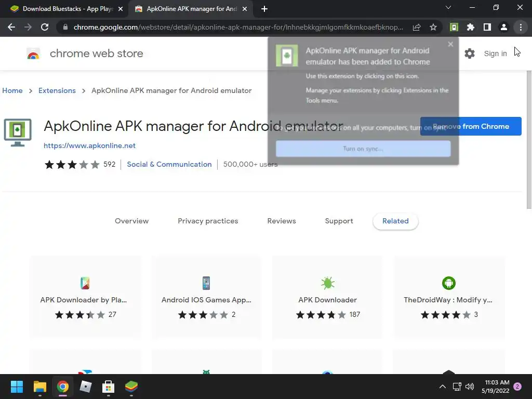Screen dimensions: 532x399
Task: Click the Chrome Web Store logo
Action: tap(33, 54)
